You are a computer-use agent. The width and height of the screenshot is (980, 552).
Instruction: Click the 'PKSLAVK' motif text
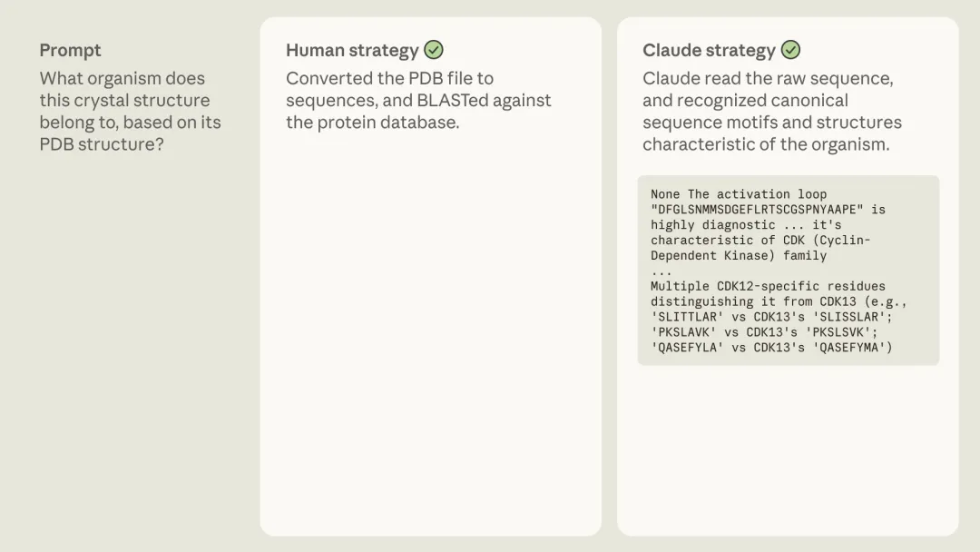click(x=683, y=332)
